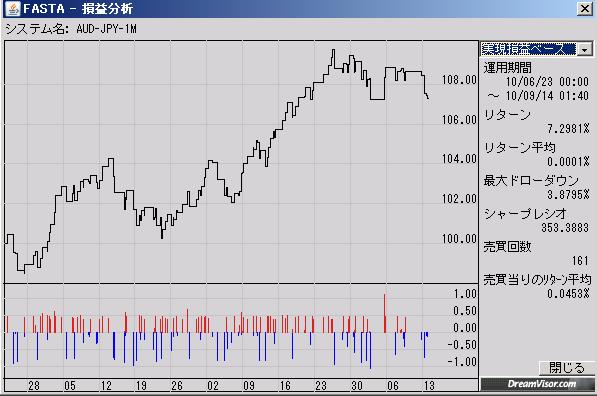Image resolution: width=597 pixels, height=396 pixels.
Task: Click the trade count value 161
Action: click(x=580, y=261)
